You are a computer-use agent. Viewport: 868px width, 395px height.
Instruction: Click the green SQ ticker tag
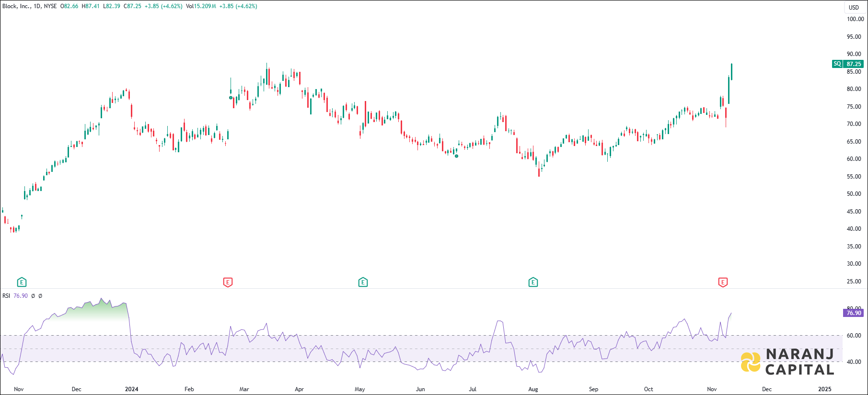(837, 64)
